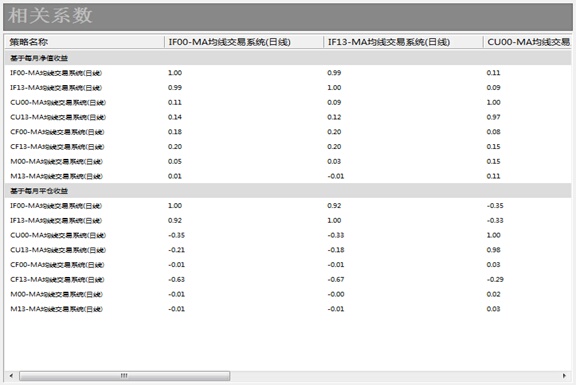Image resolution: width=576 pixels, height=385 pixels.
Task: Click the horizontal scrollbar right arrow
Action: coord(564,375)
